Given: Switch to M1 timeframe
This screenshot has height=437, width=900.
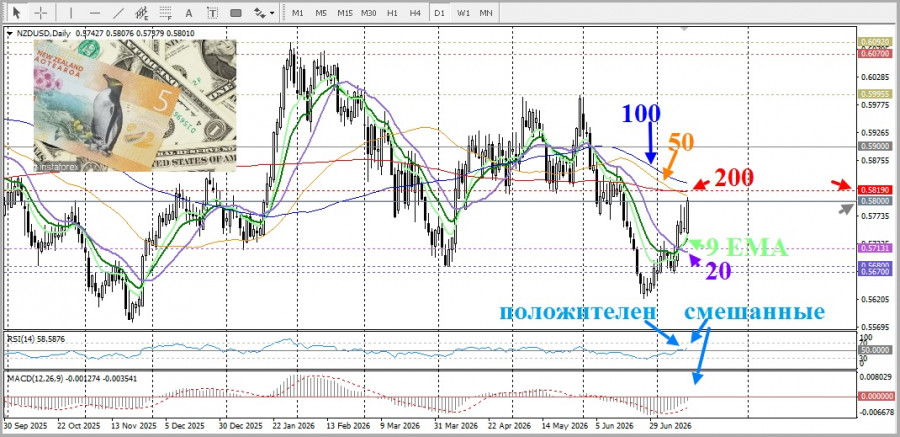Looking at the screenshot, I should click(297, 12).
